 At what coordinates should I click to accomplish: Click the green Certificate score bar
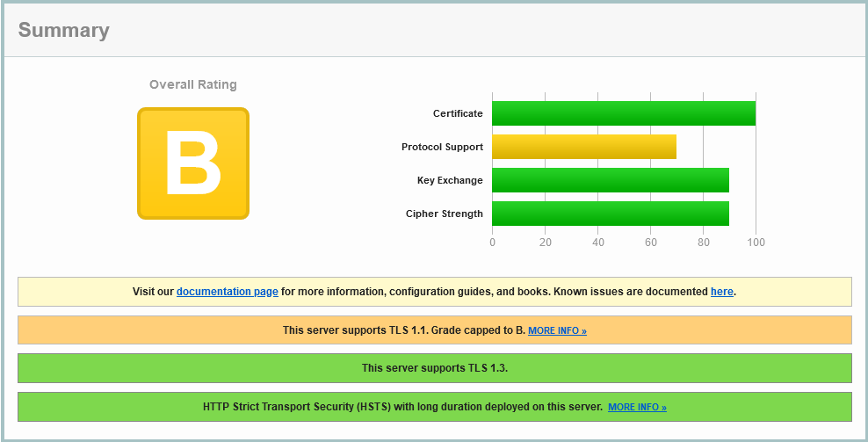point(624,113)
